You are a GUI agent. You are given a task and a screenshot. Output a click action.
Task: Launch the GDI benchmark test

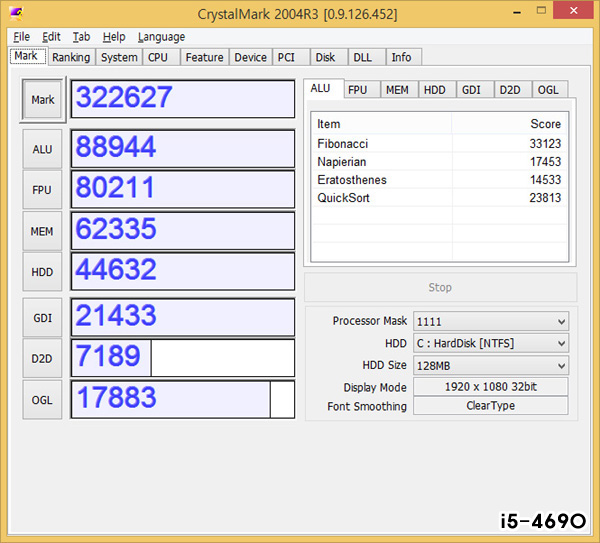tap(43, 317)
